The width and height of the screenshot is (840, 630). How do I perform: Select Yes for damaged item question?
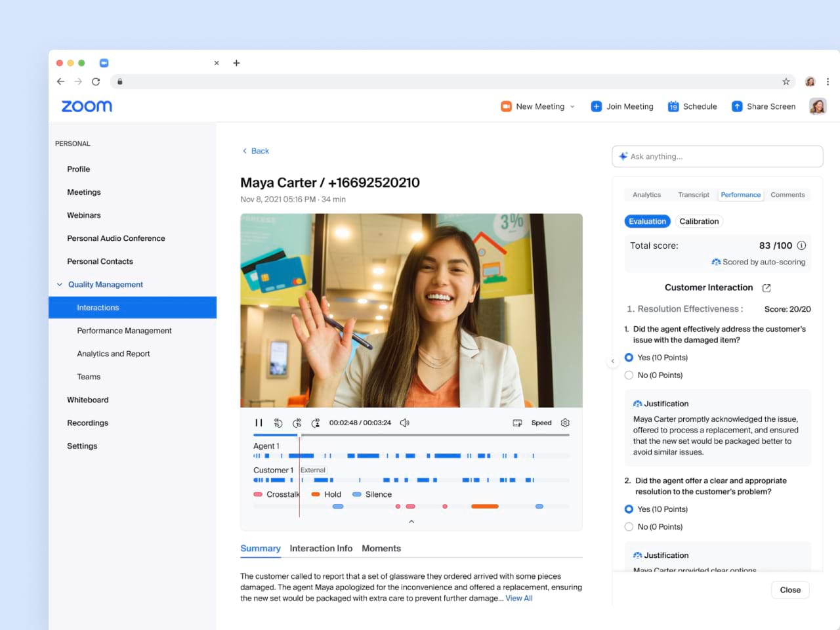[629, 358]
